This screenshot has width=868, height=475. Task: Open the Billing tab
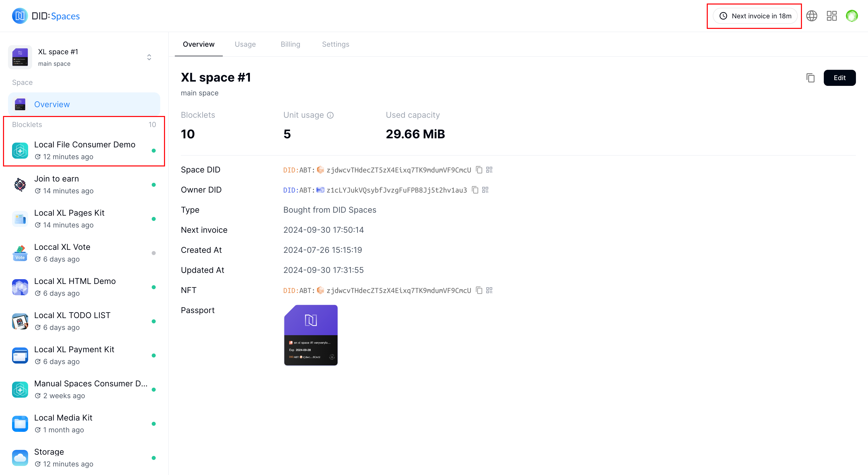(x=290, y=44)
